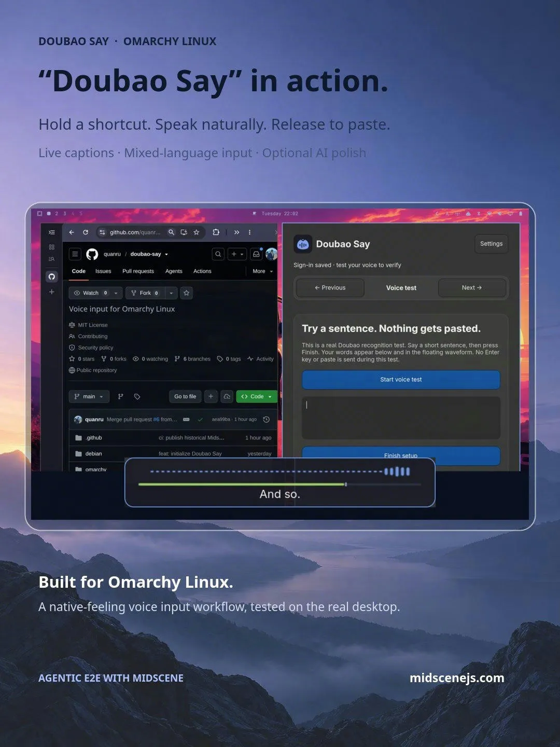Click the address bar search lens icon
The image size is (560, 747).
[171, 232]
